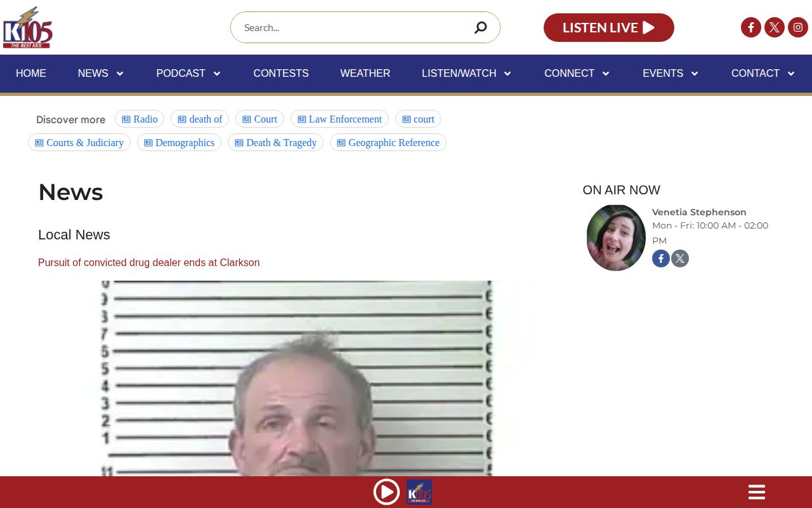Play the live stream in bottom bar

coord(386,492)
